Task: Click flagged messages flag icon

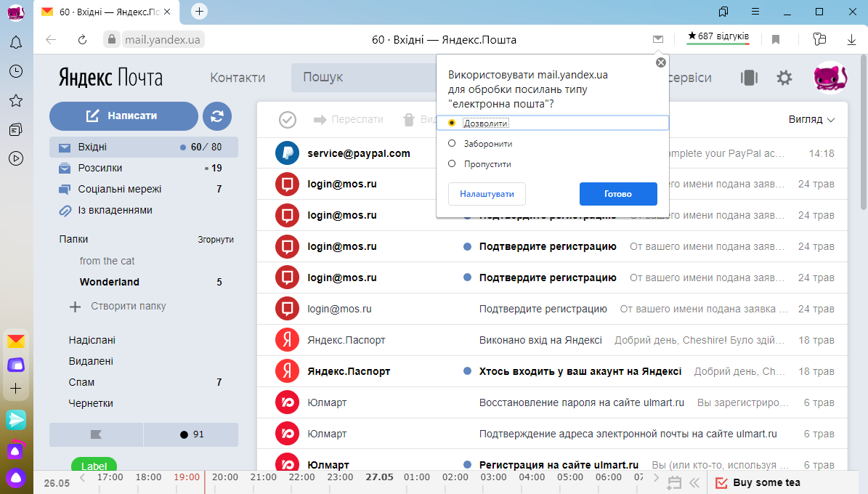Action: [x=97, y=434]
